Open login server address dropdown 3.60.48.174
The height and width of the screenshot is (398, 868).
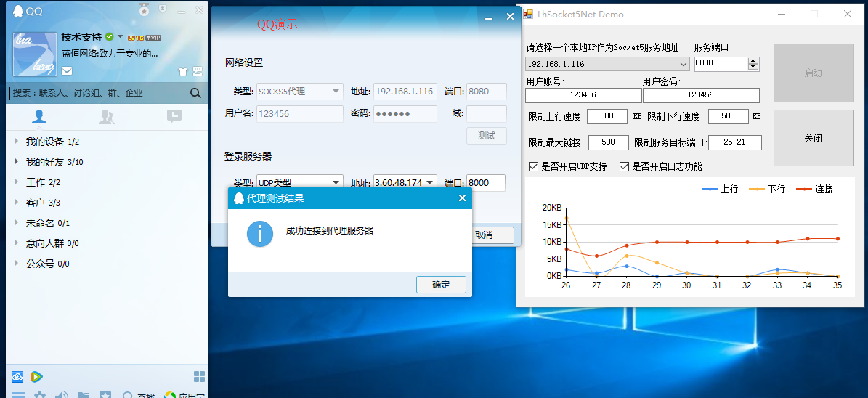pos(405,183)
